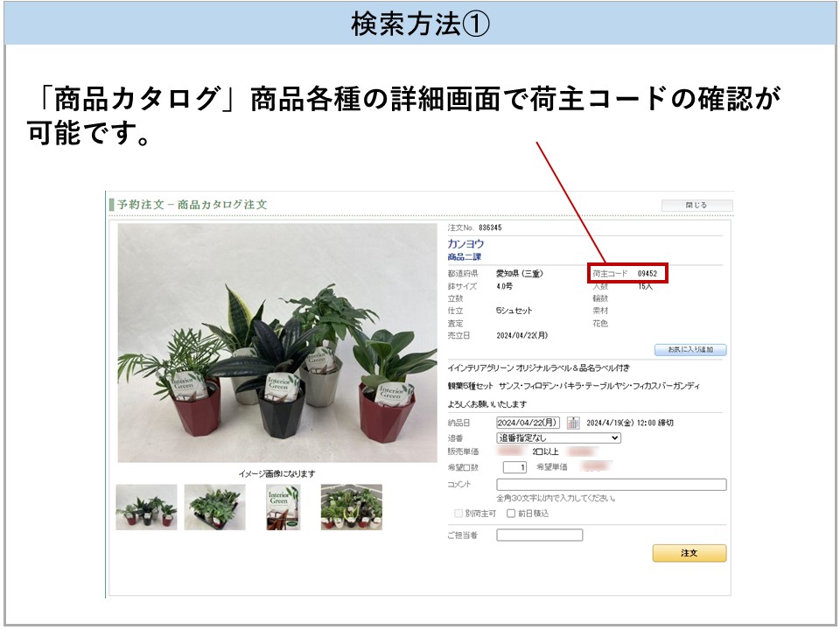Click the 検索方法① slide title bar
The width and height of the screenshot is (840, 630).
(420, 24)
